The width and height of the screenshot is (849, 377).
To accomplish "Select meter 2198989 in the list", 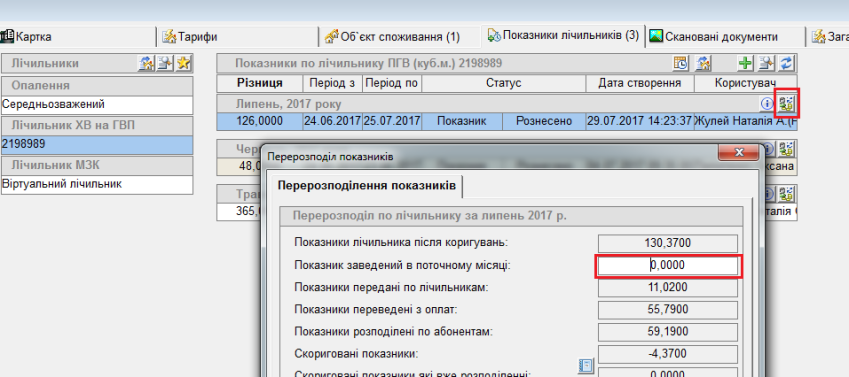I will [97, 144].
